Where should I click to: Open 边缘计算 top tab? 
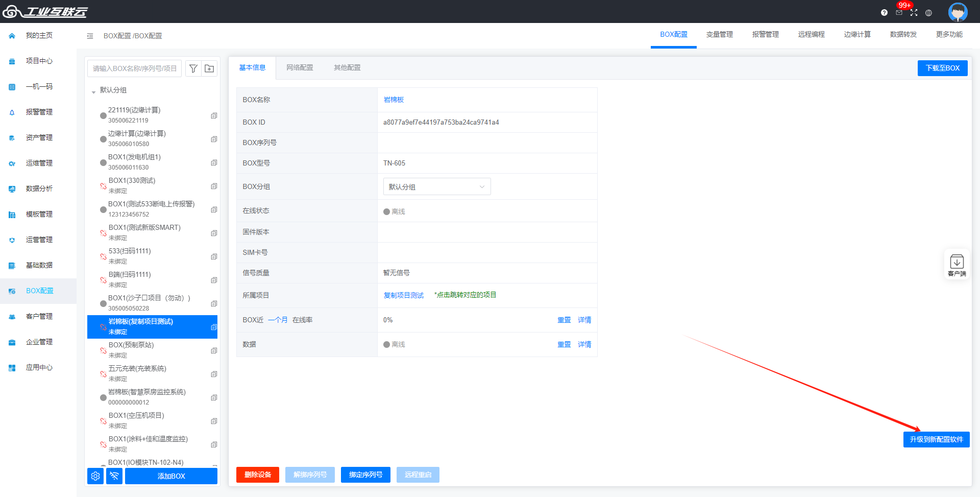[x=857, y=34]
